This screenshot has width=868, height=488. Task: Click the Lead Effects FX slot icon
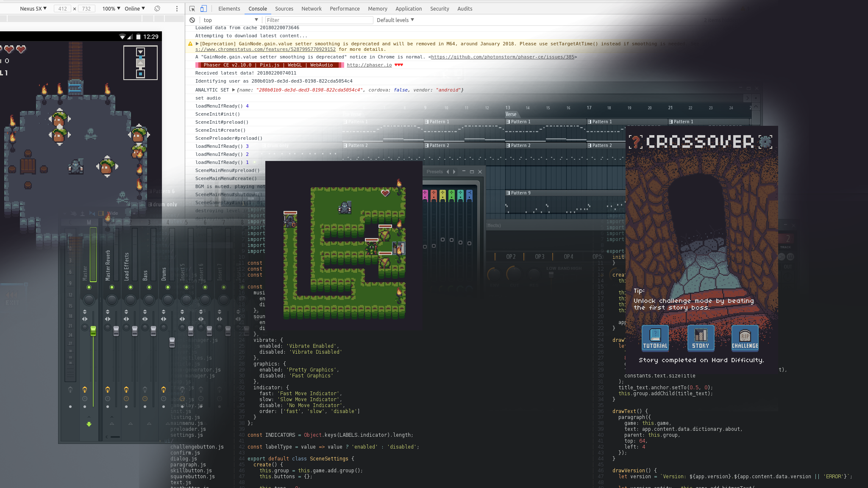[126, 389]
